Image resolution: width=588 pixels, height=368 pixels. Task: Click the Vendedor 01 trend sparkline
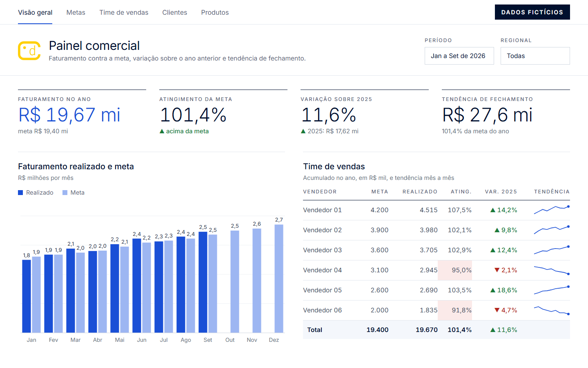coord(552,210)
